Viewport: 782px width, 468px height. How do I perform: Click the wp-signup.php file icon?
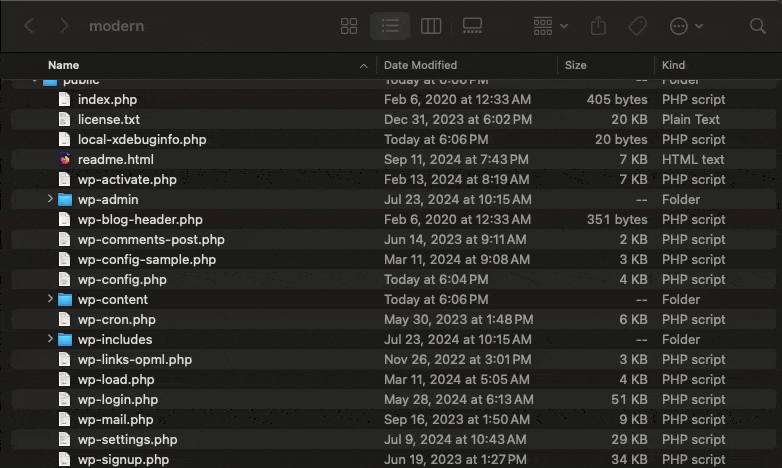pyautogui.click(x=64, y=459)
